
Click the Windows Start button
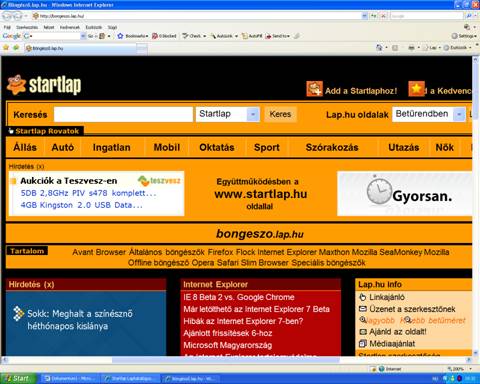click(x=18, y=378)
